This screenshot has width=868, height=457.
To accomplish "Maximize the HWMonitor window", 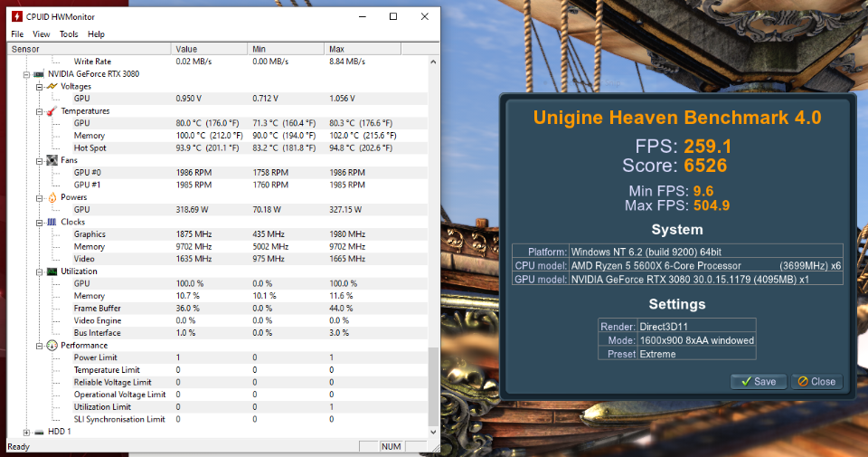I will 393,16.
